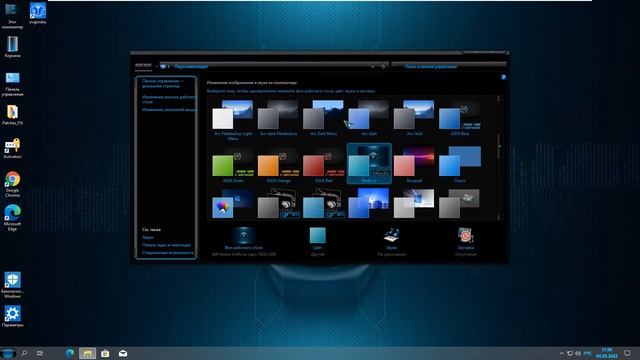The width and height of the screenshot is (640, 360).
Task: Open Task View on taskbar
Action: [40, 353]
